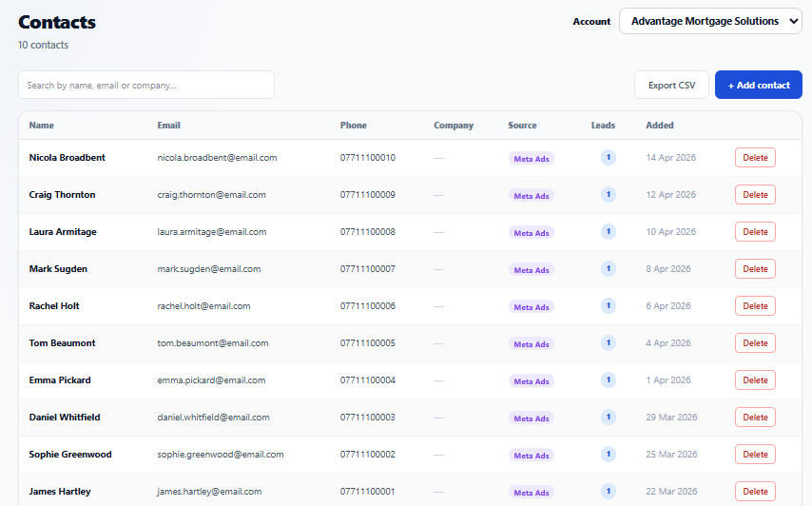Open Rachel Holt contact name
The image size is (812, 506).
[x=54, y=306]
